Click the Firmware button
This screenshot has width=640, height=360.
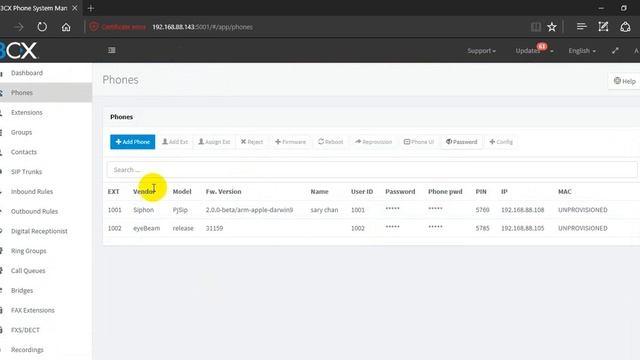pyautogui.click(x=290, y=142)
